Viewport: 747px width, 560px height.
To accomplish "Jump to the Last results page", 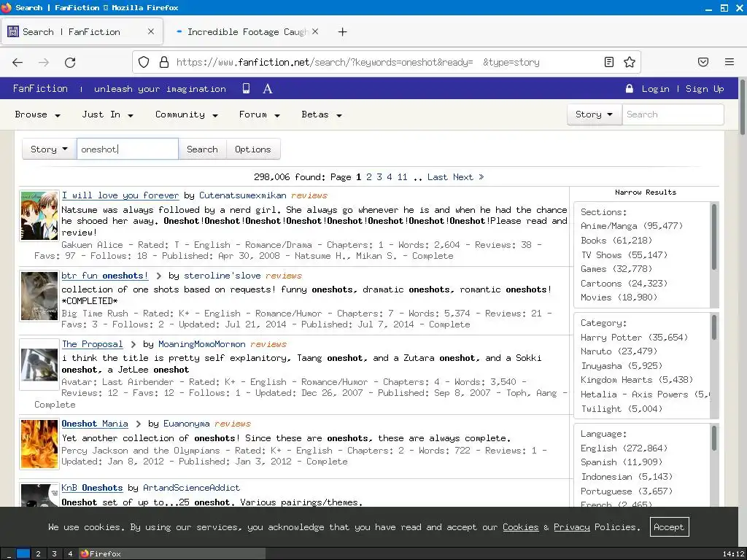I will point(438,177).
